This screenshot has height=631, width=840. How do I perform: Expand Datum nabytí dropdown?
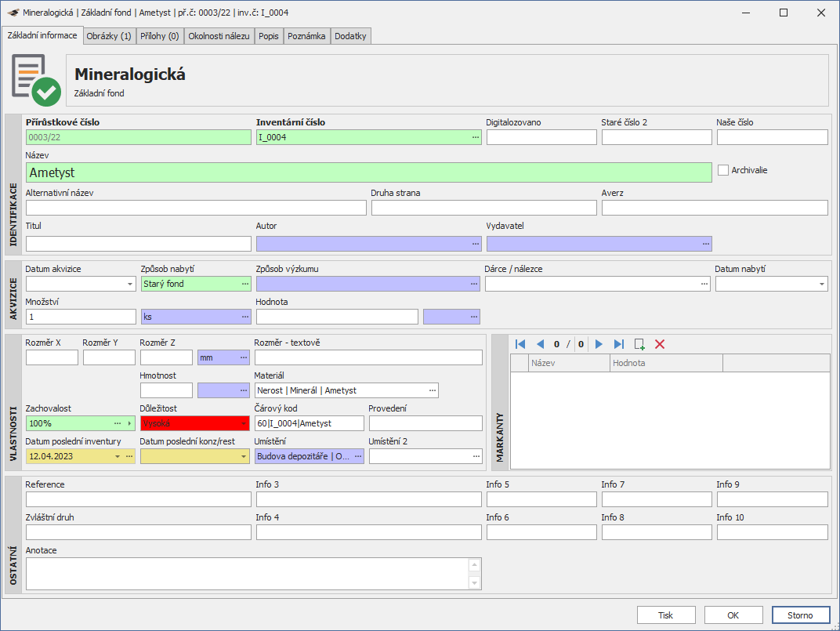tap(821, 284)
